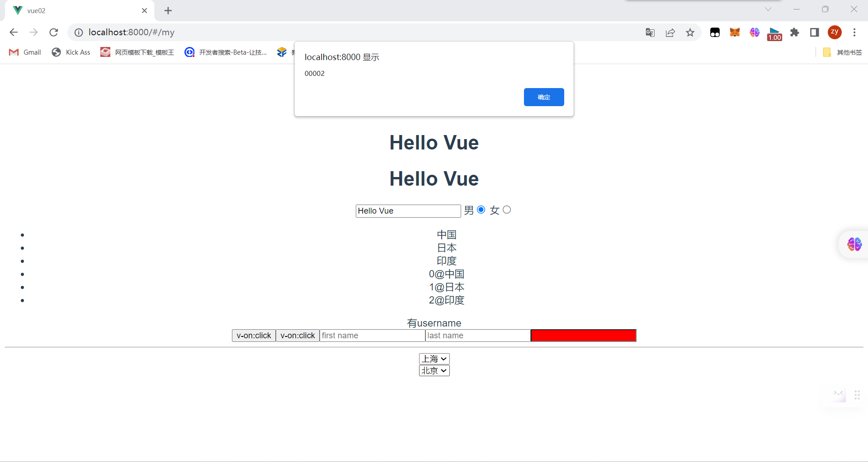Open a new tab with plus button

pyautogui.click(x=168, y=10)
